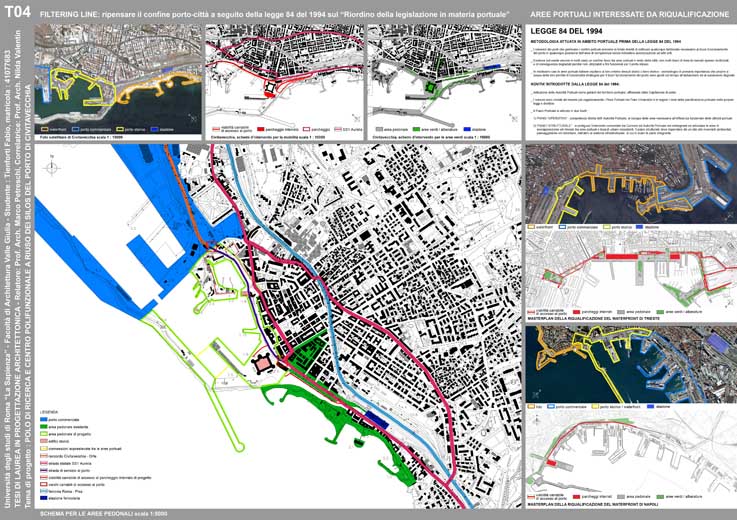
Task: Click red 'parcheggi interrati' swatch in Napoli legend
Action: coord(576,496)
